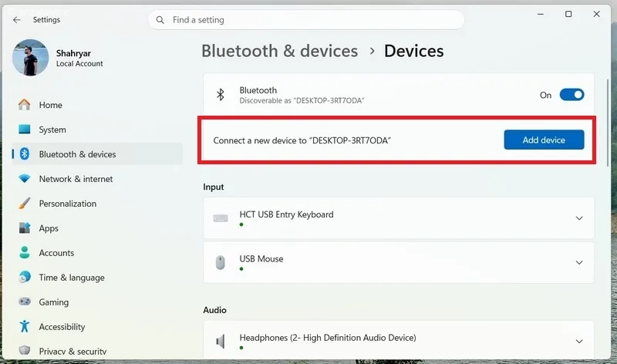The width and height of the screenshot is (617, 364).
Task: Expand the Headphones audio device chevron
Action: 579,341
